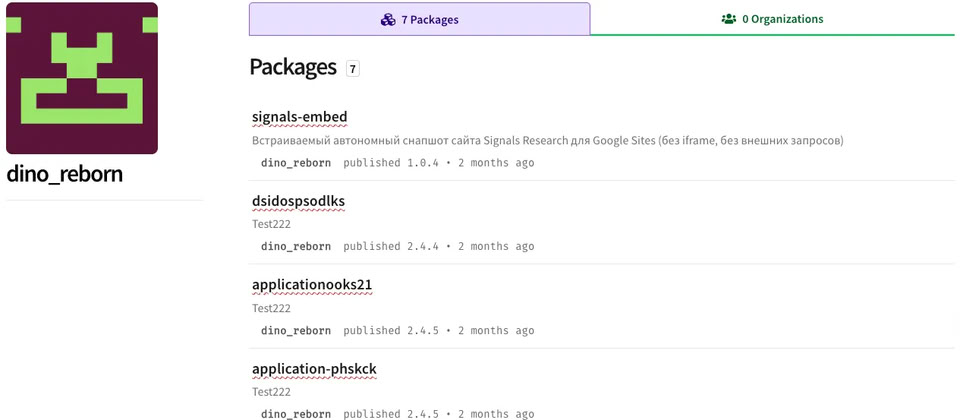Click the dino_reborn publisher under signals-embed
Screen dimensions: 960x420
295,162
